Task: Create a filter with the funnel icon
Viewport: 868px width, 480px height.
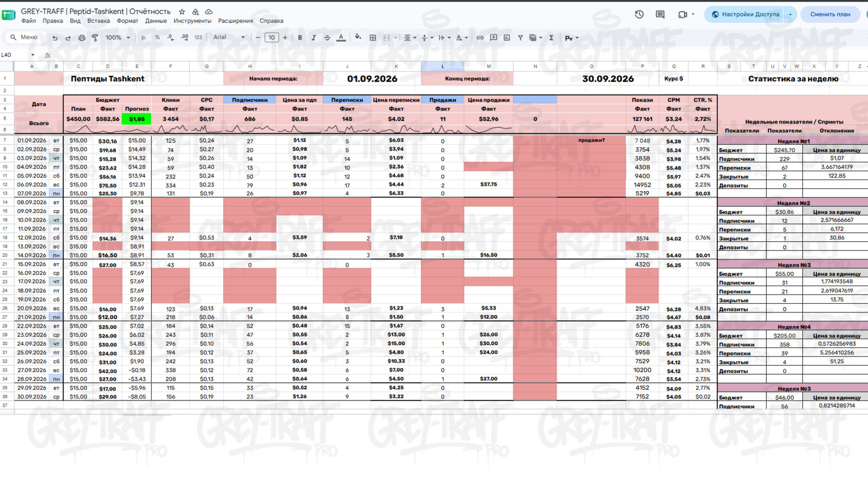Action: coord(520,38)
